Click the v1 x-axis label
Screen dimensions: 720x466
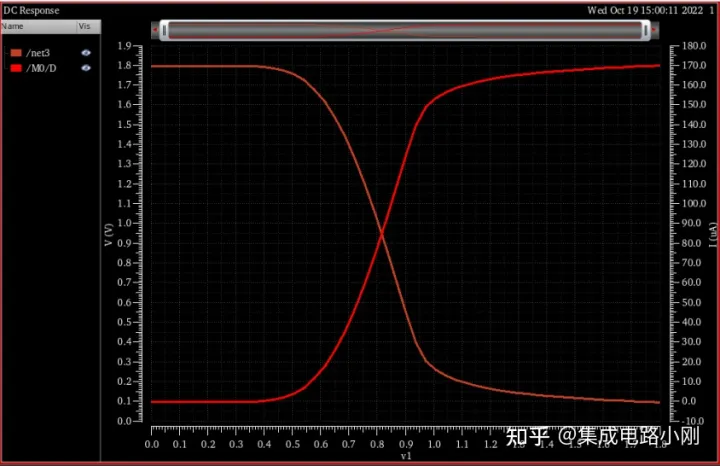[x=406, y=456]
